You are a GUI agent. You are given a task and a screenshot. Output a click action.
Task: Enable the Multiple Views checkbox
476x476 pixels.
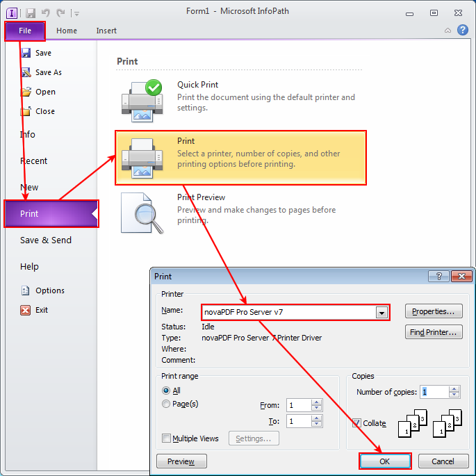[166, 438]
